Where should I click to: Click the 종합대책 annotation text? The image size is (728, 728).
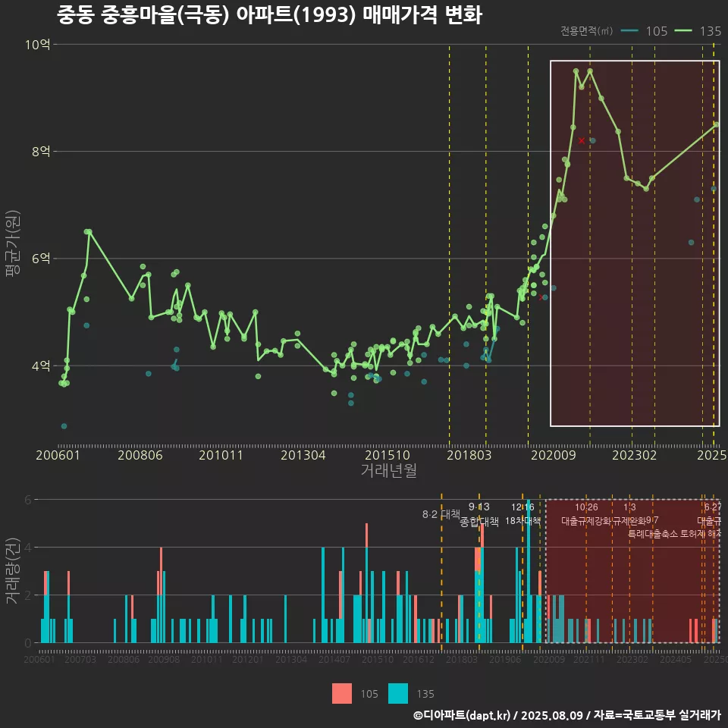pos(479,522)
